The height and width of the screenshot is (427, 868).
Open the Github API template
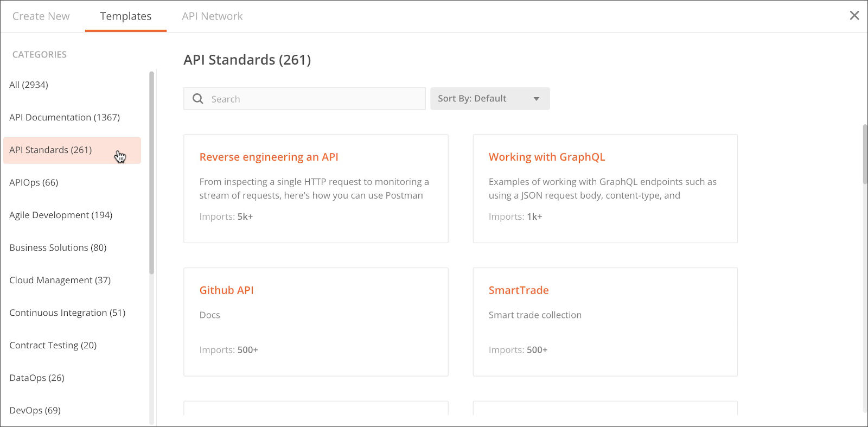point(226,290)
